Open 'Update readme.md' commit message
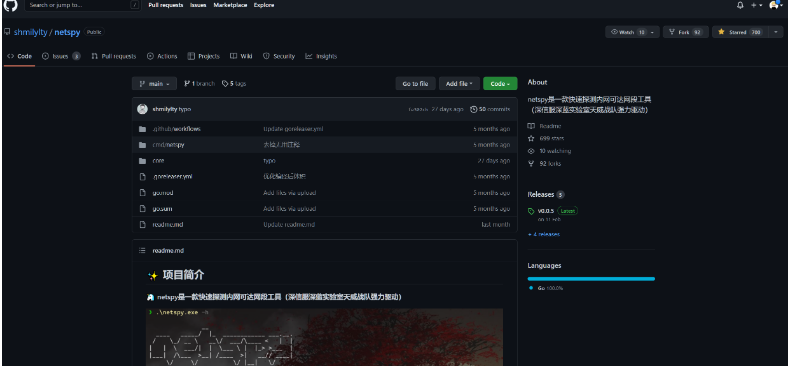789x366 pixels. [x=289, y=225]
